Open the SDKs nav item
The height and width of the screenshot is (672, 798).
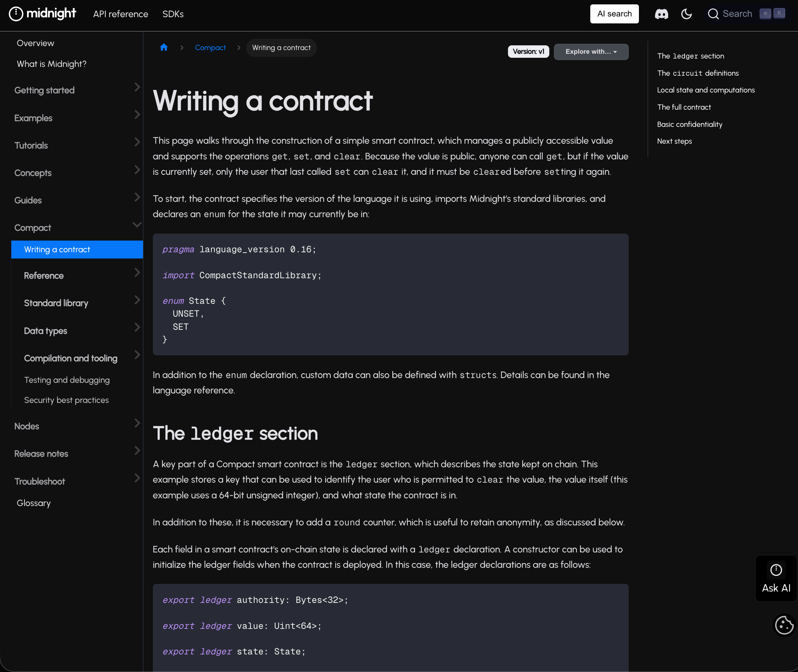173,14
